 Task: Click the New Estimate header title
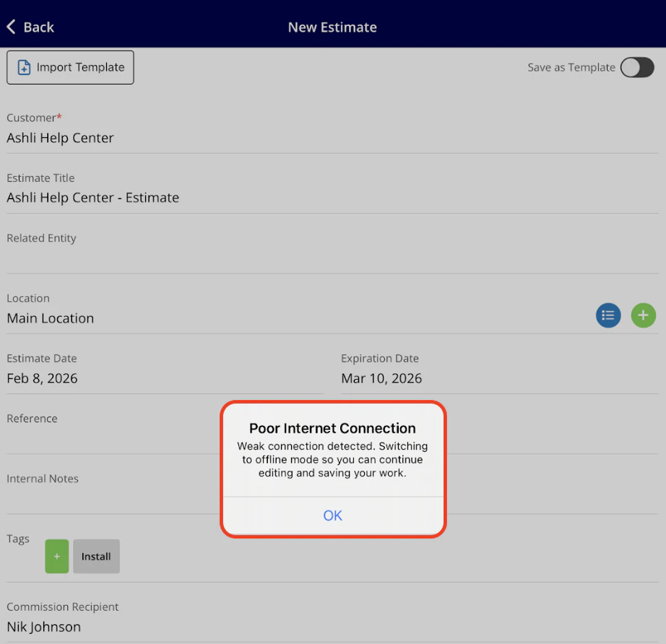(x=332, y=27)
